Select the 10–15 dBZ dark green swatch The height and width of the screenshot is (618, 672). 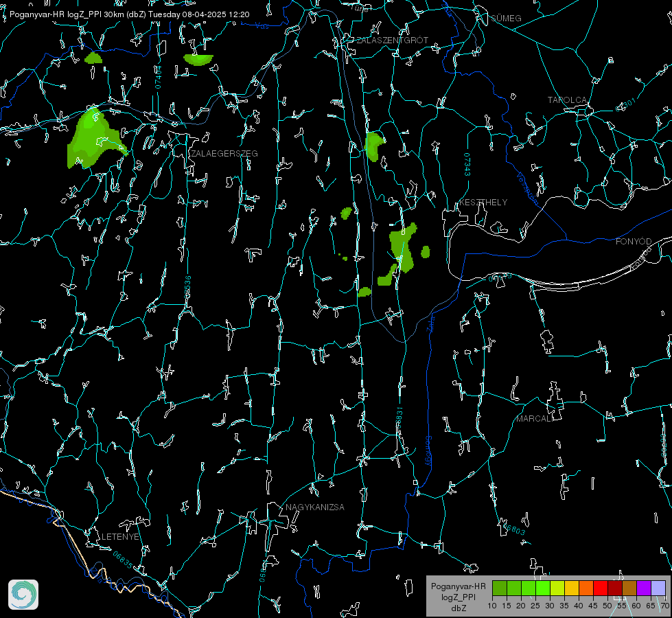click(x=500, y=588)
